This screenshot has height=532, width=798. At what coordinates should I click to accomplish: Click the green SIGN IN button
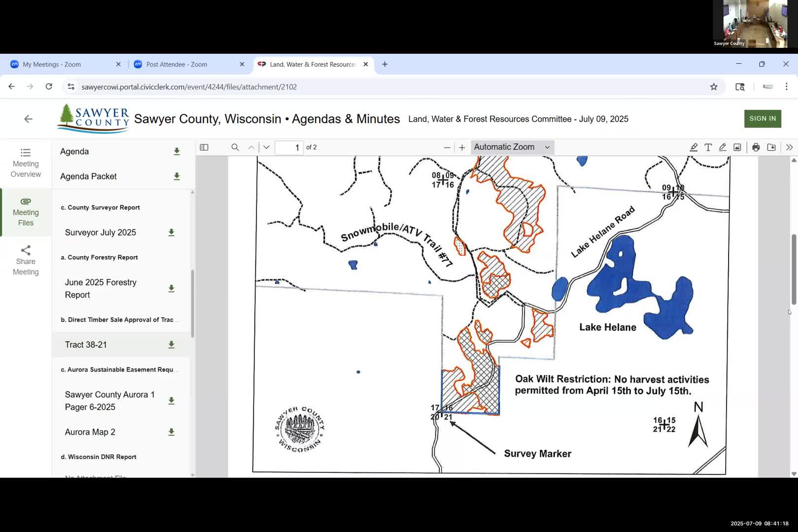click(762, 119)
